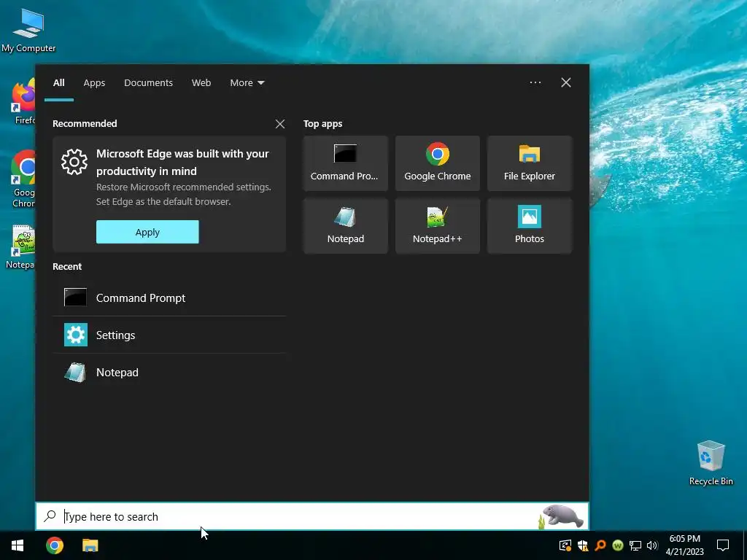Click the network icon in system tray
Viewport: 747px width, 560px height.
pyautogui.click(x=635, y=545)
